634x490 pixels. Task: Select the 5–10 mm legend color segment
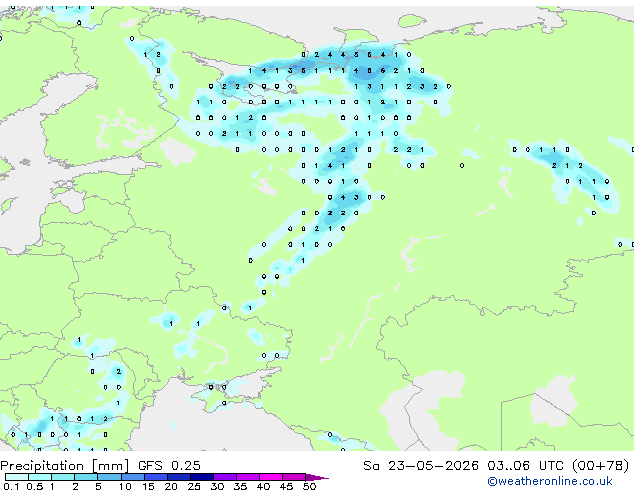[x=110, y=477]
